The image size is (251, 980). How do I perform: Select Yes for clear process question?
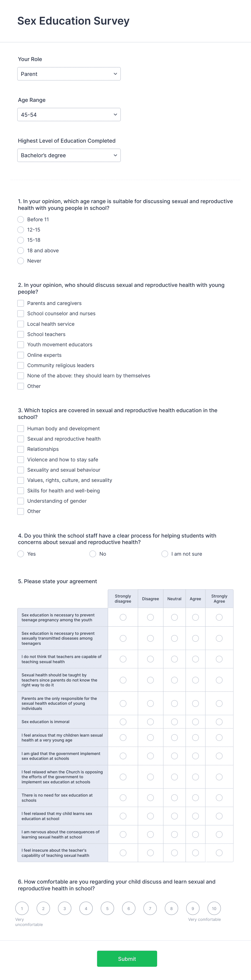pos(21,554)
